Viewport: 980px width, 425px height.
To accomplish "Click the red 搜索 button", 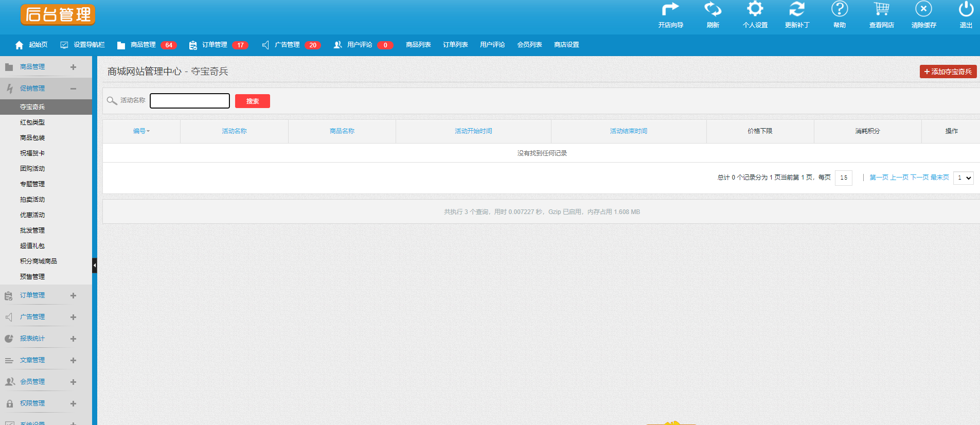I will coord(252,101).
